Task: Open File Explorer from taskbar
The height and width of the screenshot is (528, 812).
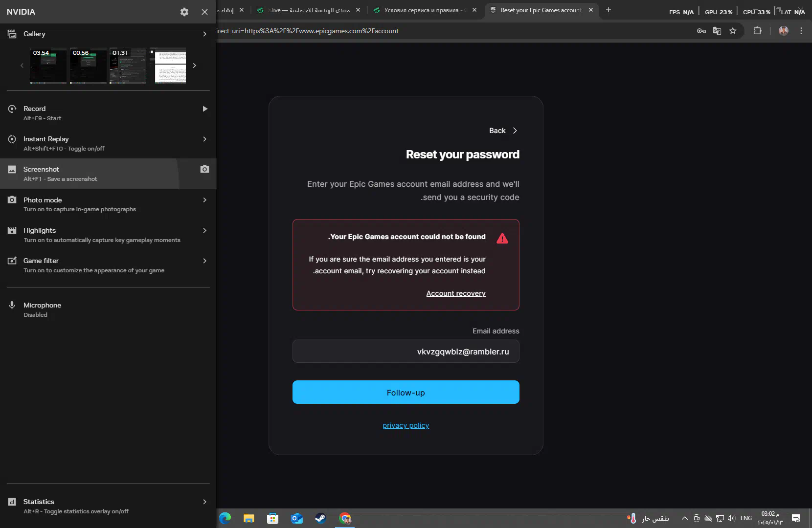Action: click(249, 518)
